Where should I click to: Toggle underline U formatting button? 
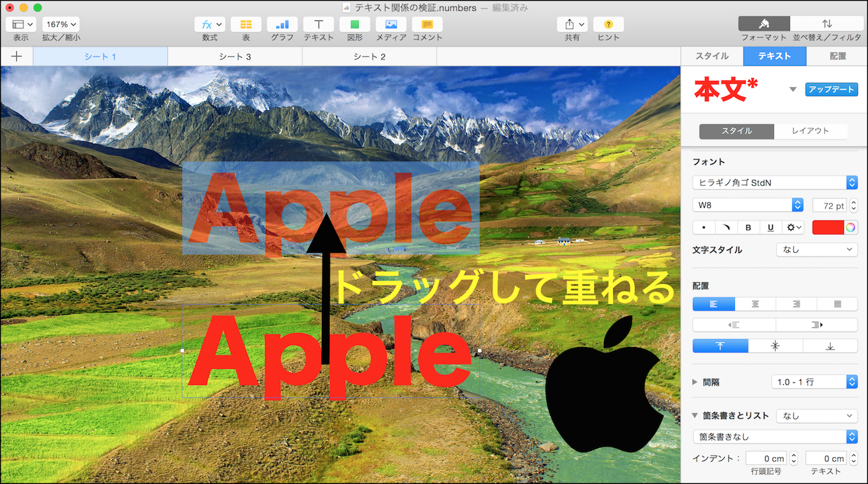point(771,227)
